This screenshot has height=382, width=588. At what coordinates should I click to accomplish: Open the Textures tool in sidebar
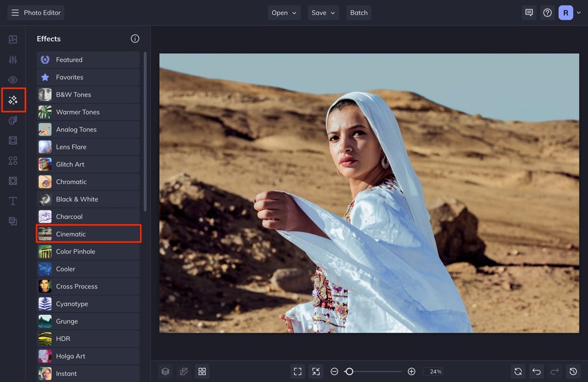pos(12,221)
